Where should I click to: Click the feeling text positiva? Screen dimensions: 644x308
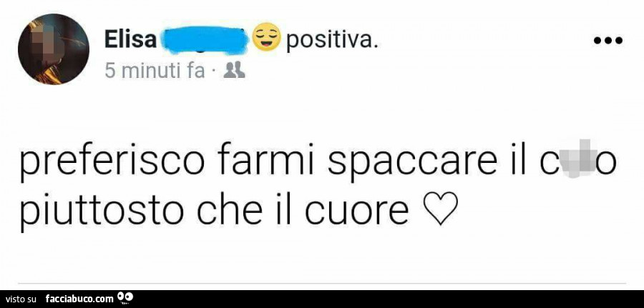(x=330, y=41)
